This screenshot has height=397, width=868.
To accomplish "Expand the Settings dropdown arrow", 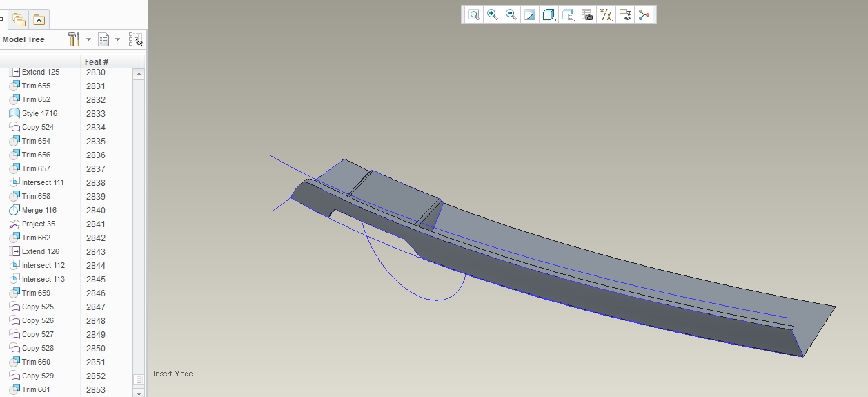I will 88,39.
